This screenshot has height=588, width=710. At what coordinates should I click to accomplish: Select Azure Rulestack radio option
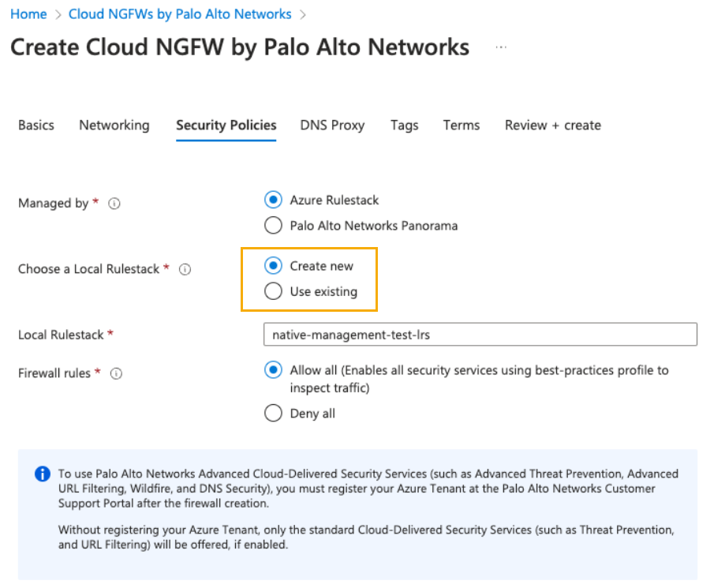tap(273, 200)
